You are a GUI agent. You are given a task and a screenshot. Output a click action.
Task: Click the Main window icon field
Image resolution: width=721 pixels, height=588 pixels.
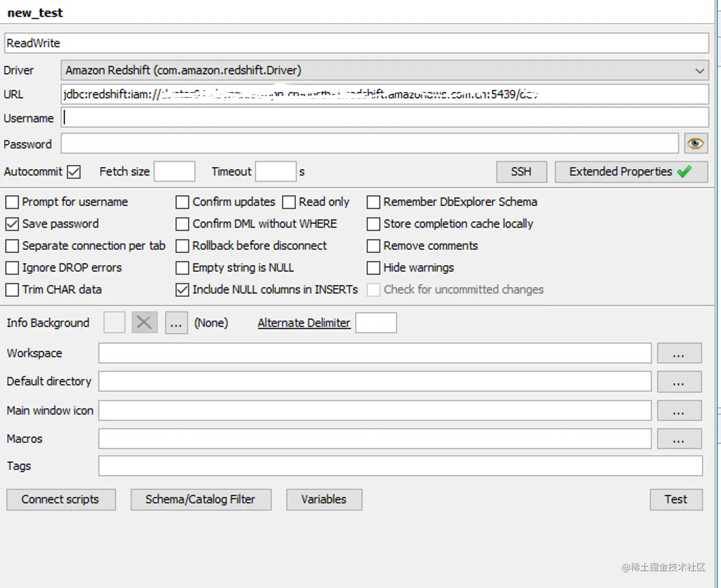[375, 410]
